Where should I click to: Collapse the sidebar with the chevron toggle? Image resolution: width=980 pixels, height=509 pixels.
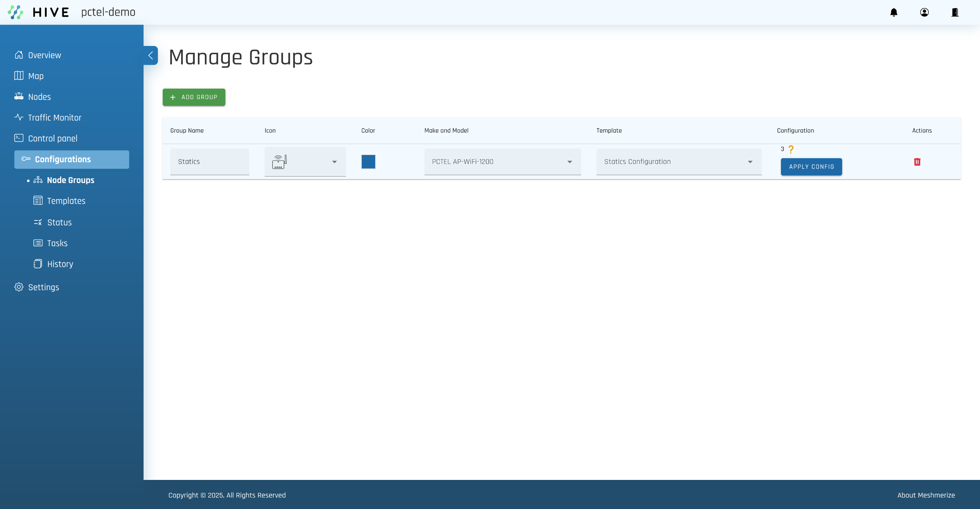[x=150, y=55]
